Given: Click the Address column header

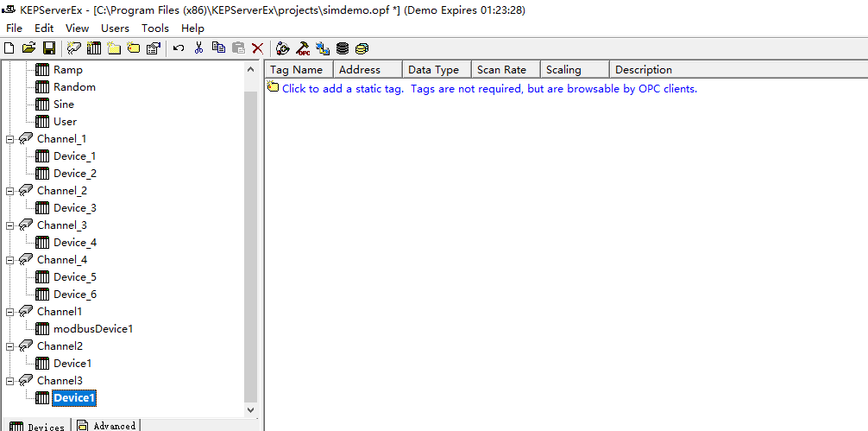Looking at the screenshot, I should (368, 69).
